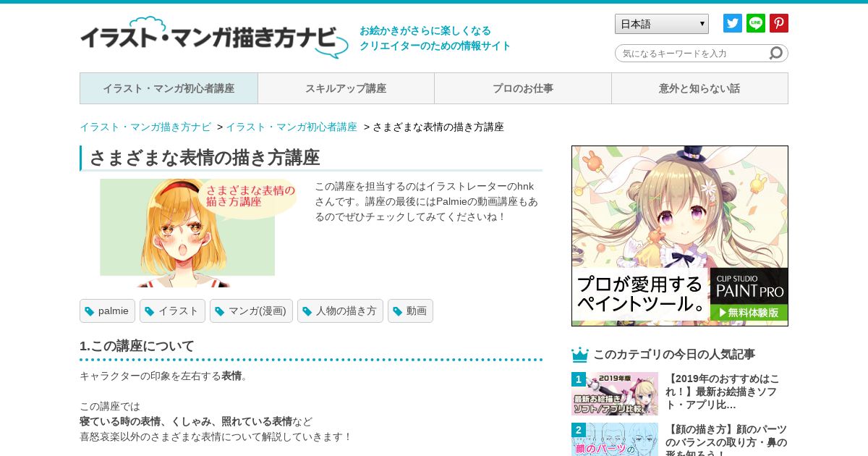Image resolution: width=868 pixels, height=456 pixels.
Task: Switch to the スキルアップ講座 tab
Action: click(x=346, y=88)
